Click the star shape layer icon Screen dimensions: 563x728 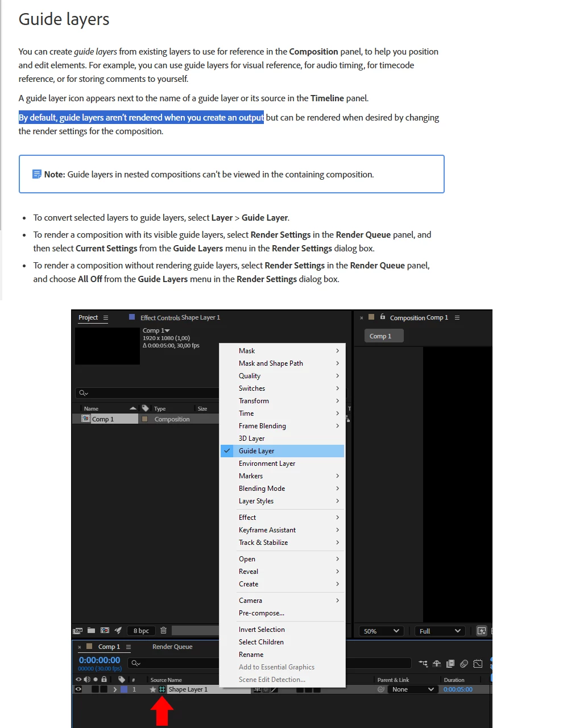pyautogui.click(x=152, y=689)
